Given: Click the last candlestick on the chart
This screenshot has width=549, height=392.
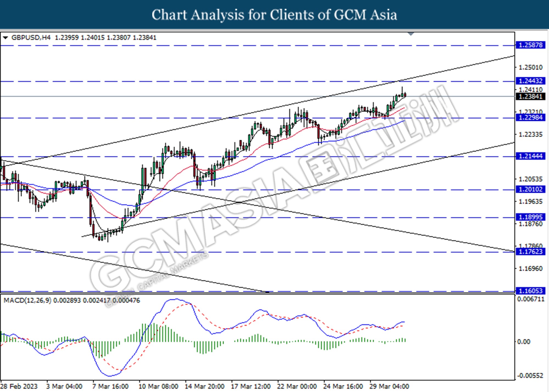Looking at the screenshot, I should click(x=405, y=95).
